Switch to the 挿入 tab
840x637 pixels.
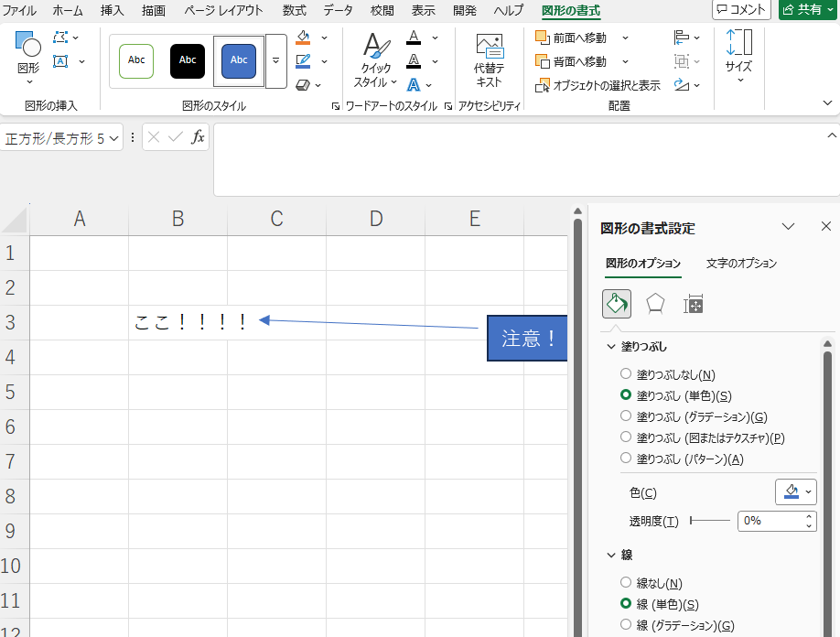click(112, 10)
